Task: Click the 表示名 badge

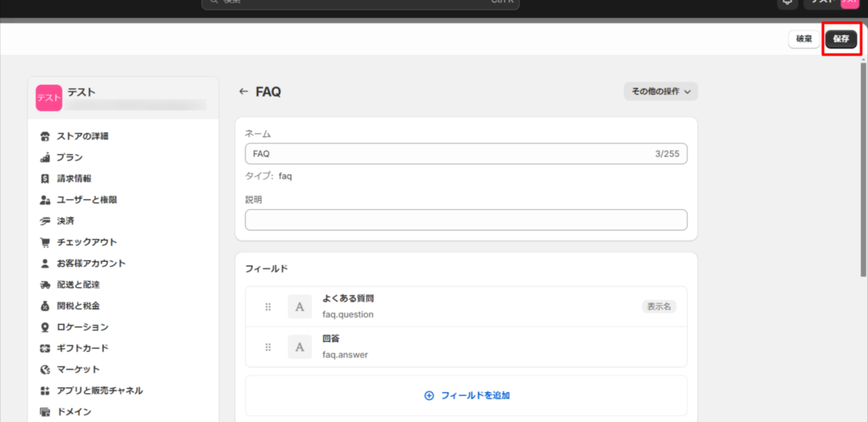Action: pyautogui.click(x=659, y=307)
